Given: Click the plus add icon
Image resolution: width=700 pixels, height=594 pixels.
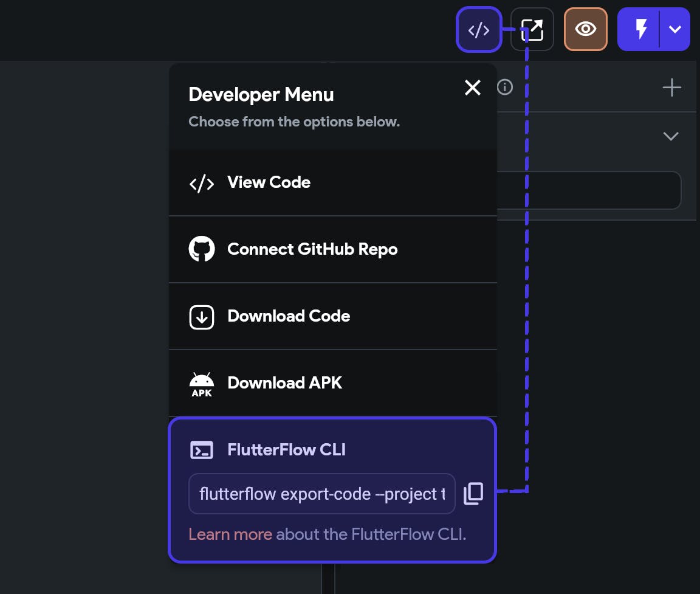Looking at the screenshot, I should pos(671,88).
